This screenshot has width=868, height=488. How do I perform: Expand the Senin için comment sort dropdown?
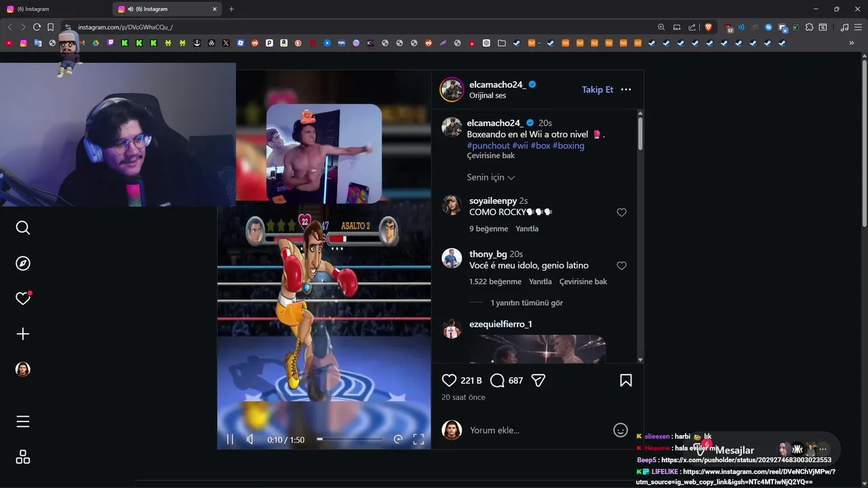point(490,177)
